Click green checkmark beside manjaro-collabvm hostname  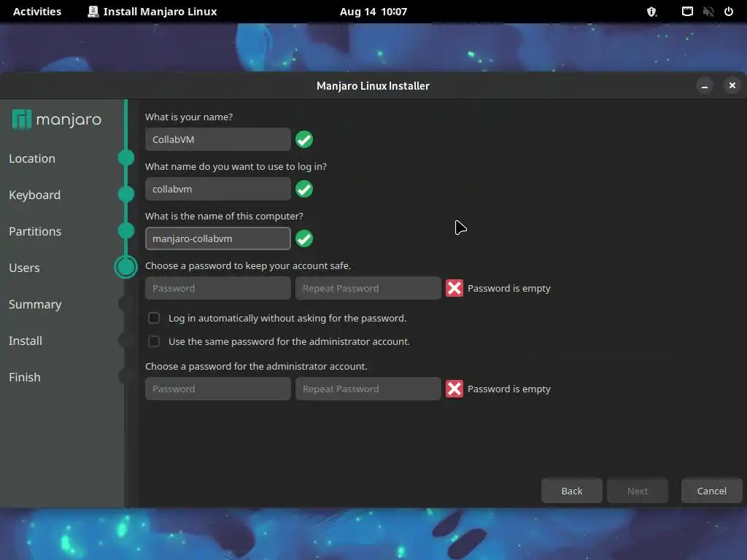[304, 238]
